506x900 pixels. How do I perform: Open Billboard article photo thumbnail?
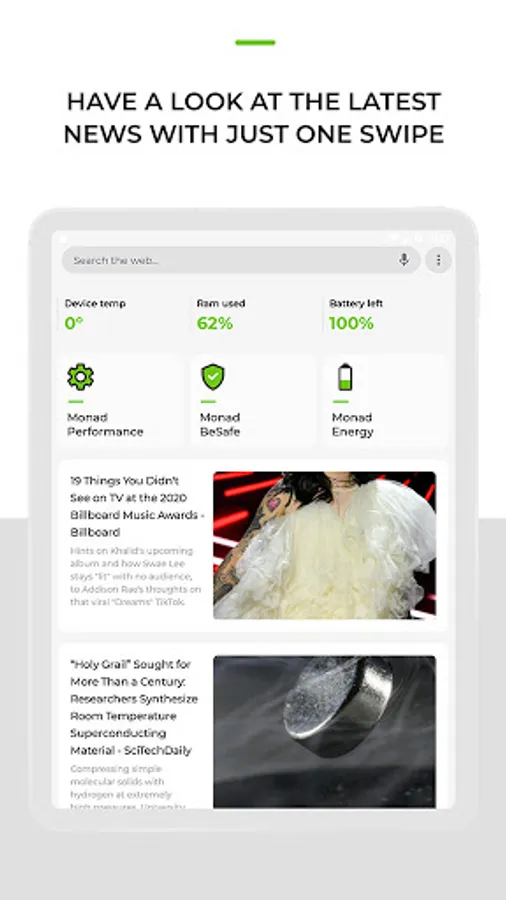324,545
